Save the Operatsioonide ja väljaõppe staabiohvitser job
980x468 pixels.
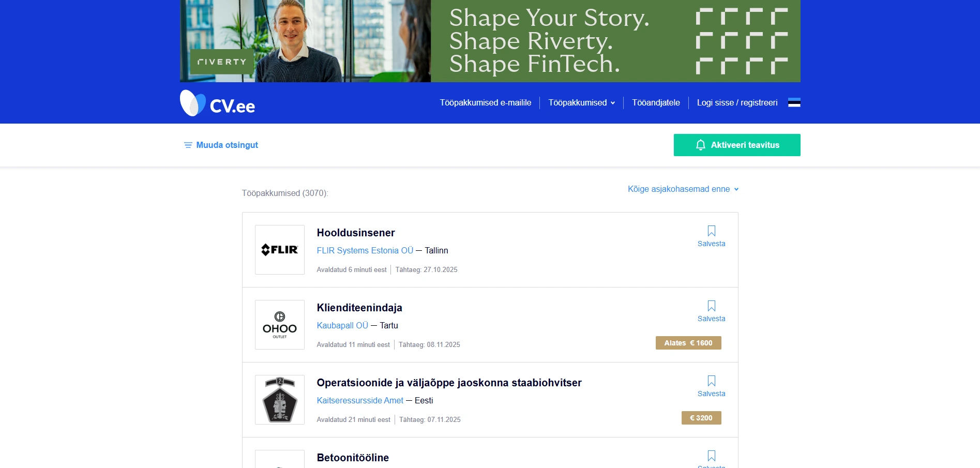pos(711,386)
